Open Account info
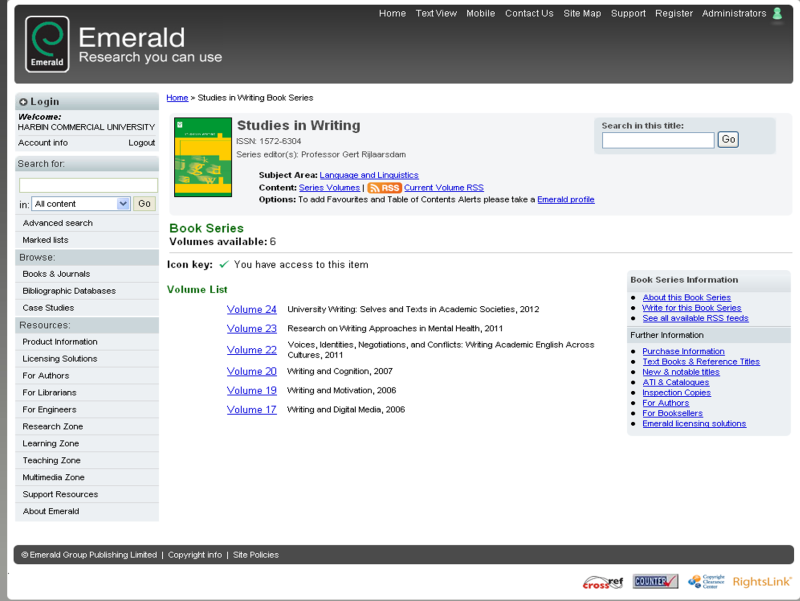Image resolution: width=800 pixels, height=601 pixels. pyautogui.click(x=43, y=143)
